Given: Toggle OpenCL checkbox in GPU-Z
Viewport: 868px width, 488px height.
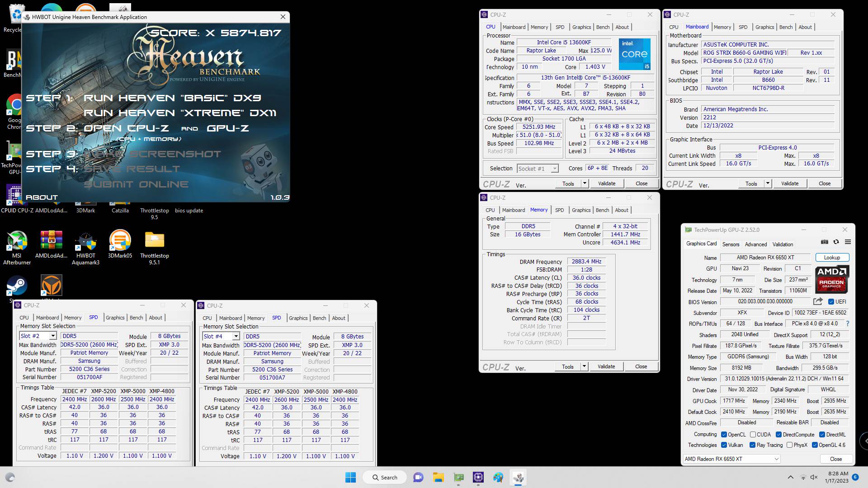Looking at the screenshot, I should (x=724, y=435).
